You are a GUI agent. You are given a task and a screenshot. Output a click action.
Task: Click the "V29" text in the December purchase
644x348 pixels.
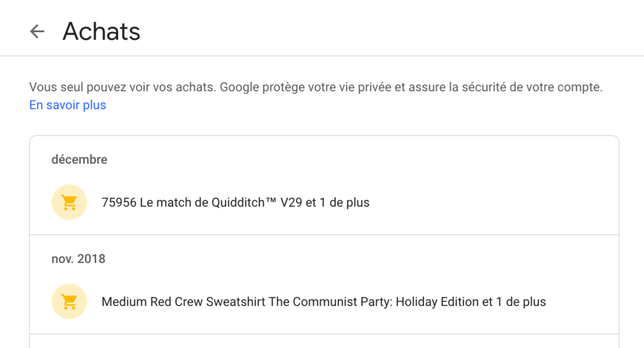click(291, 203)
